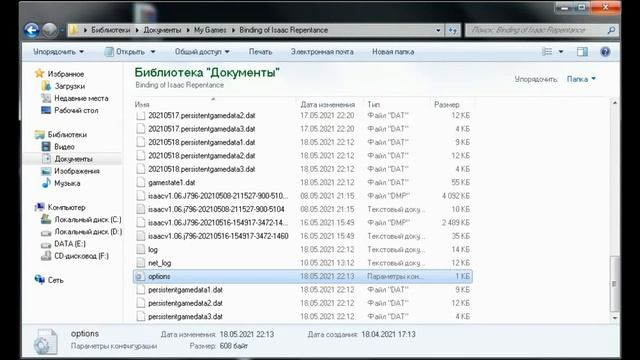640x360 pixels.
Task: Toggle the preview pane icon
Action: [582, 51]
